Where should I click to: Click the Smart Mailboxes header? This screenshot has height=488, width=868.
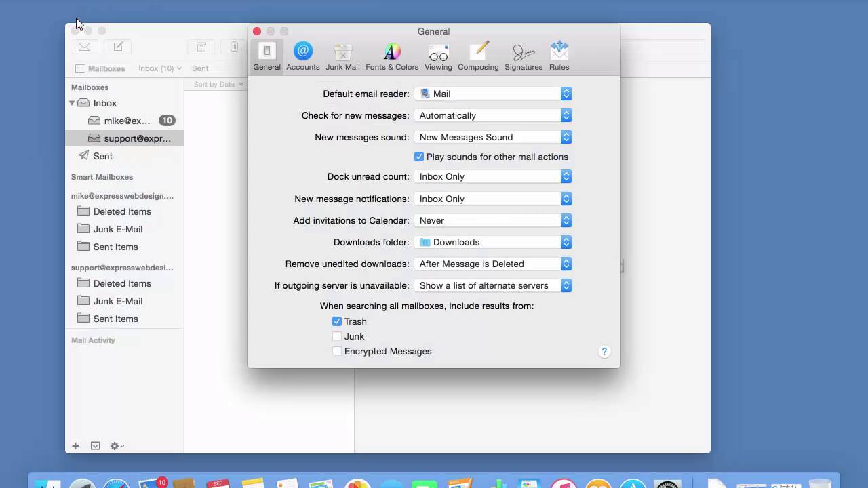(102, 177)
